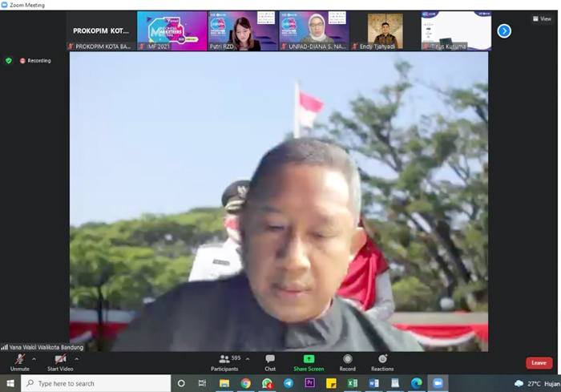Select Endy Tjahyadi video thumbnail

(x=385, y=30)
